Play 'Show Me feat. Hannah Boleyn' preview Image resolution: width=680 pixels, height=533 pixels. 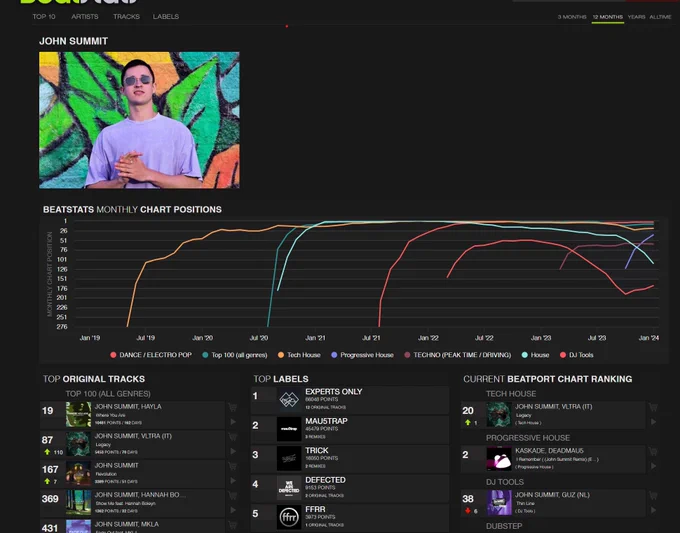233,510
